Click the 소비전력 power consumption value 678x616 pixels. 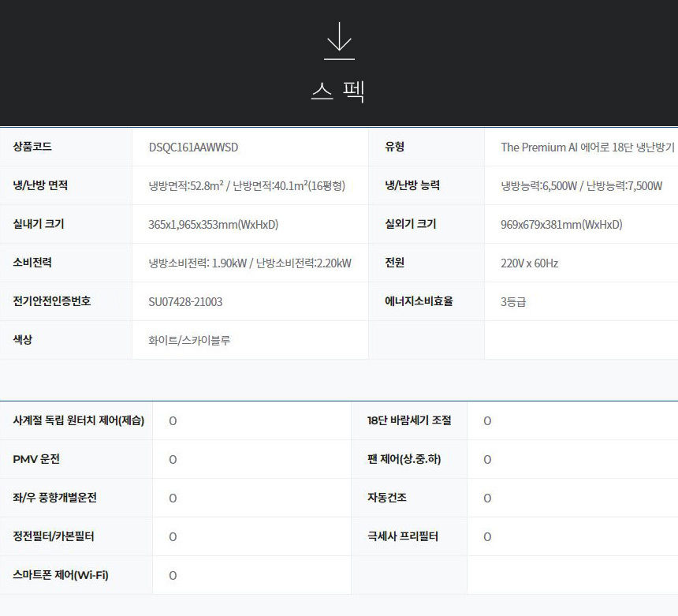[250, 263]
